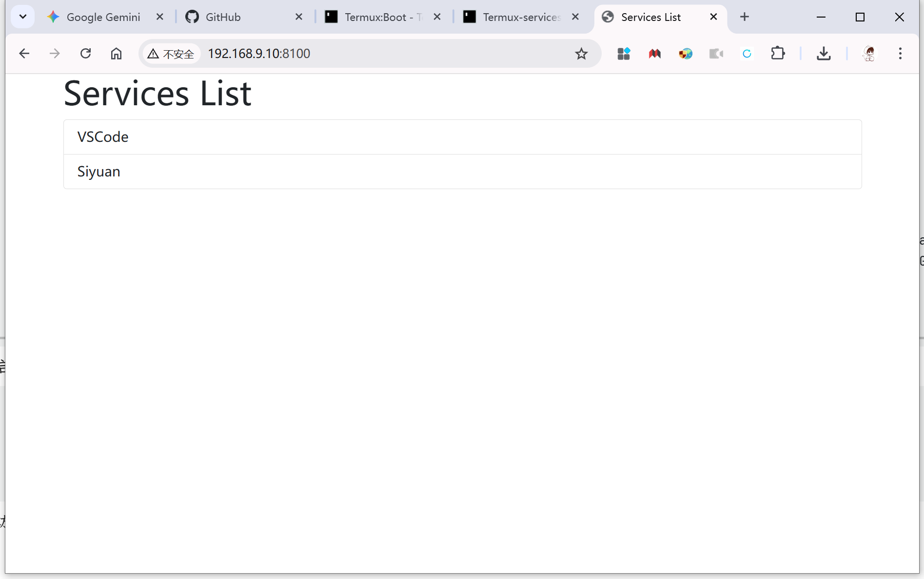The image size is (924, 579).
Task: Open the red M-shaped extension icon
Action: click(x=654, y=54)
